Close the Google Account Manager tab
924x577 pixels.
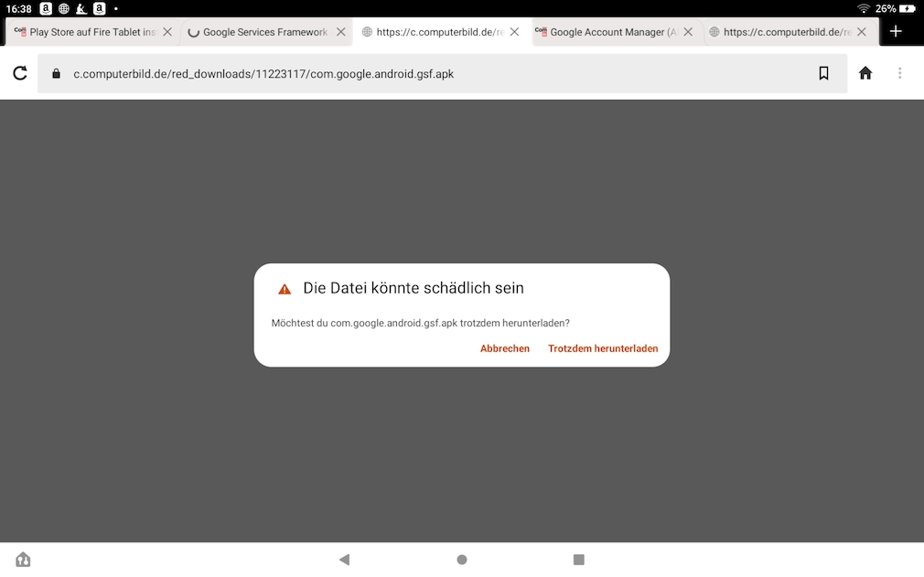pyautogui.click(x=688, y=32)
